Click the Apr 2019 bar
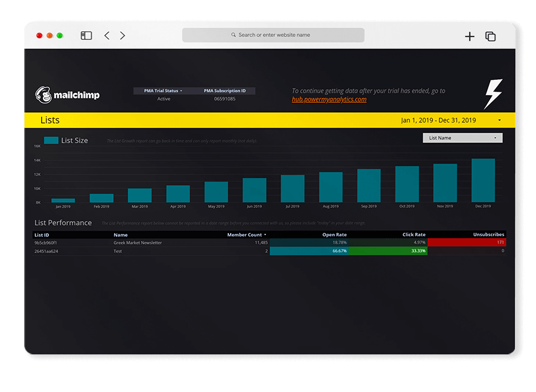Image resolution: width=536 pixels, height=392 pixels. pos(178,194)
